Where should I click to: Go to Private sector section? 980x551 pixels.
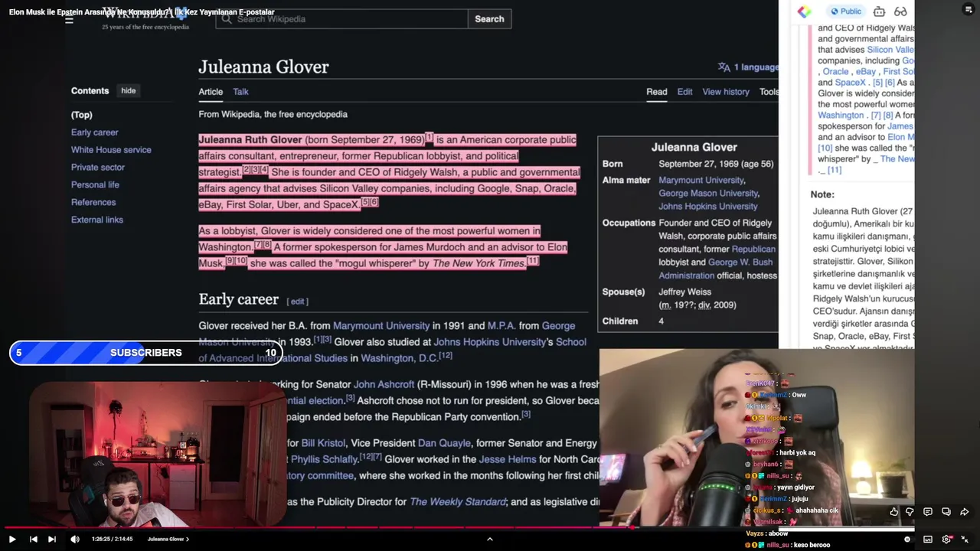click(x=98, y=168)
